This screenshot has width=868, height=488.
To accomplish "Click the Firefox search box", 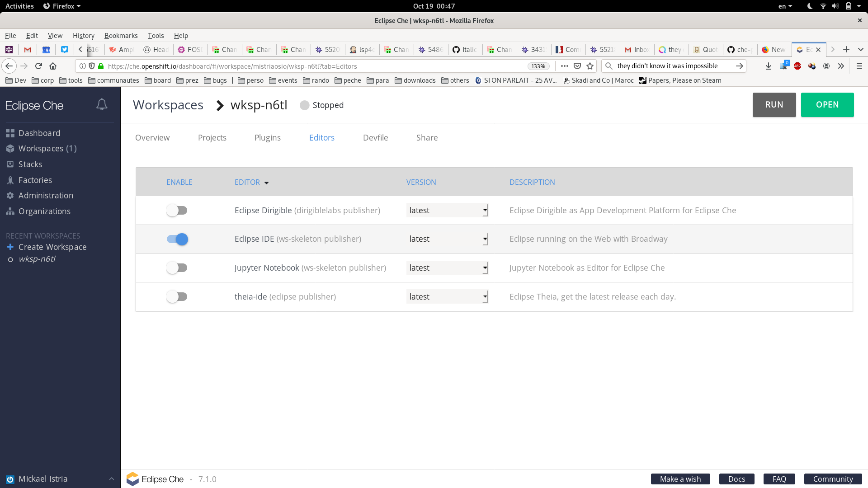I will [x=674, y=66].
